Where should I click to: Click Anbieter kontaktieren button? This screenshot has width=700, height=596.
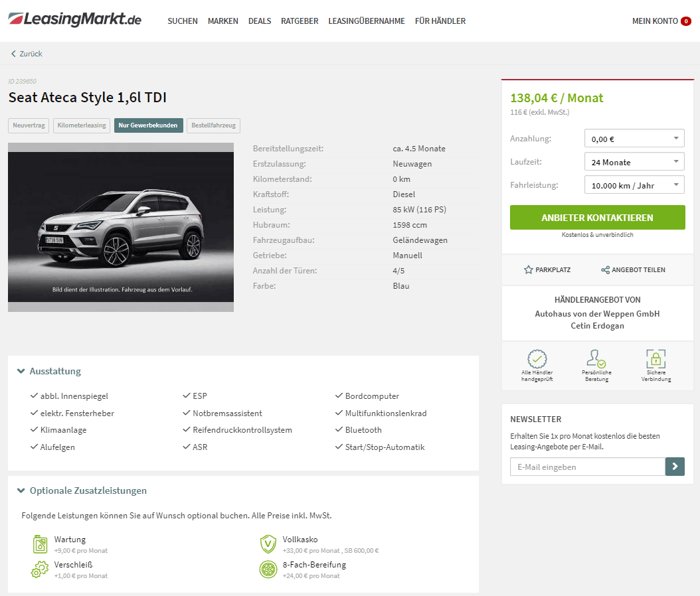(x=597, y=218)
